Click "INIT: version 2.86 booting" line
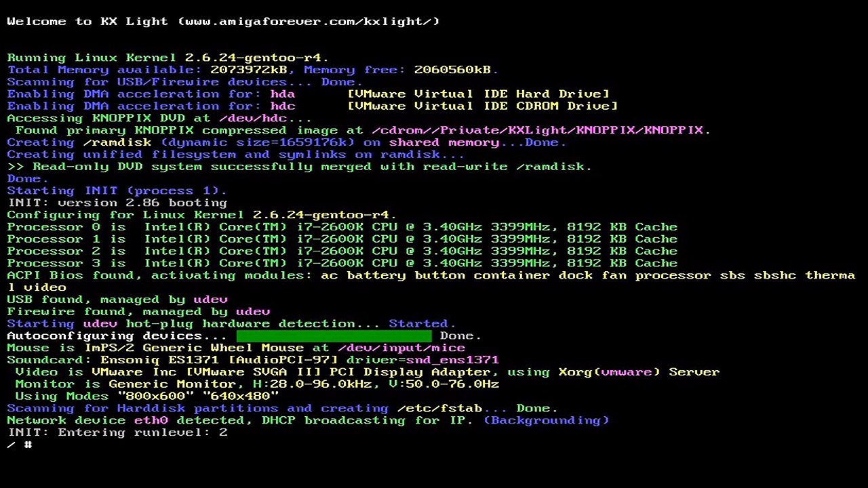This screenshot has width=868, height=488. click(x=117, y=203)
